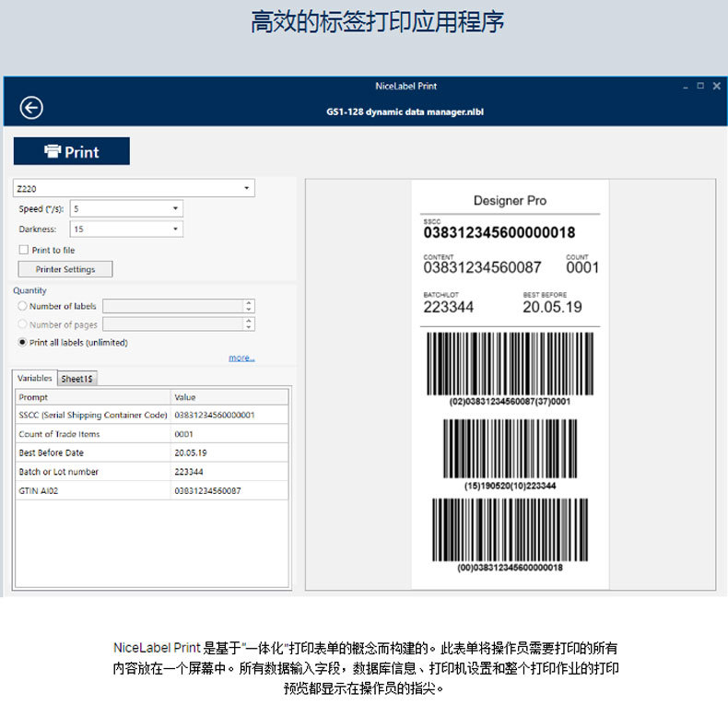Switch to the Variables tab
This screenshot has height=705, width=728.
pyautogui.click(x=35, y=378)
